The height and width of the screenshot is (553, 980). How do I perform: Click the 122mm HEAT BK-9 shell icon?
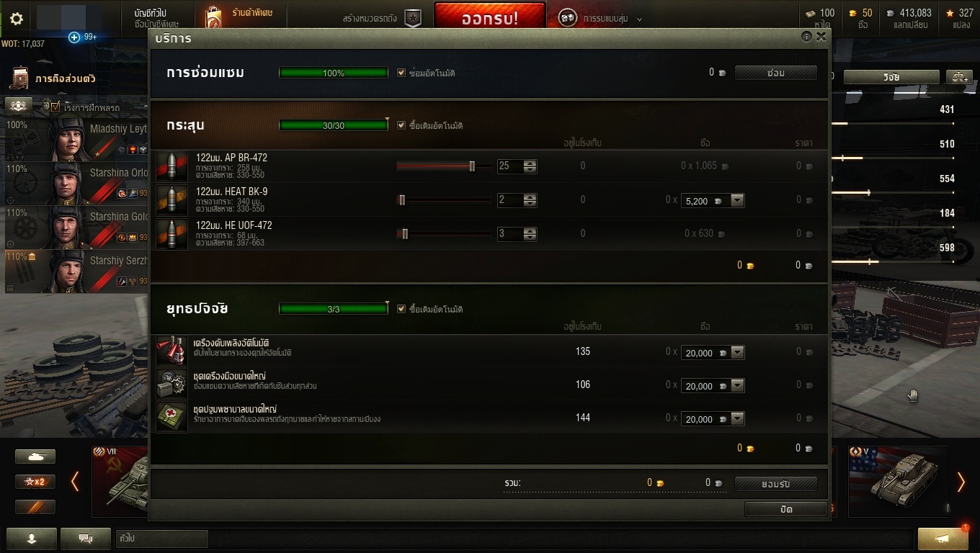(x=171, y=200)
